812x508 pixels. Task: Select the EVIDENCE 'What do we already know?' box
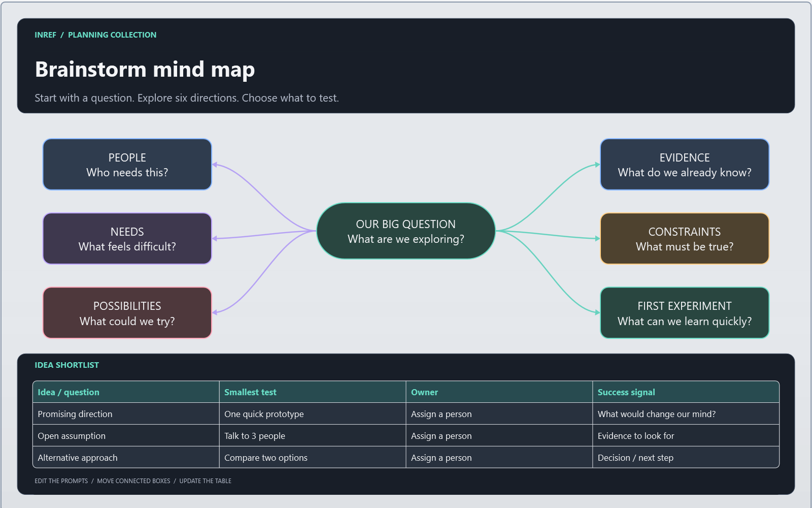pos(685,165)
